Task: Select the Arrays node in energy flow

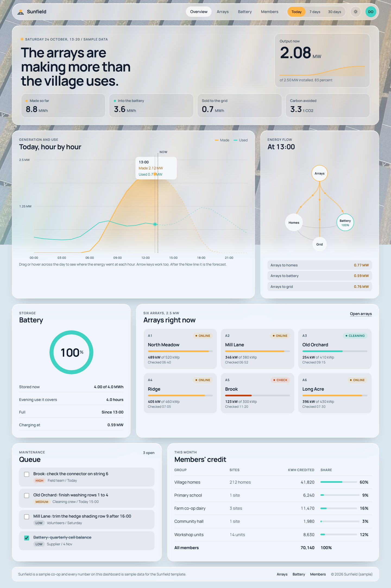Action: 320,173
